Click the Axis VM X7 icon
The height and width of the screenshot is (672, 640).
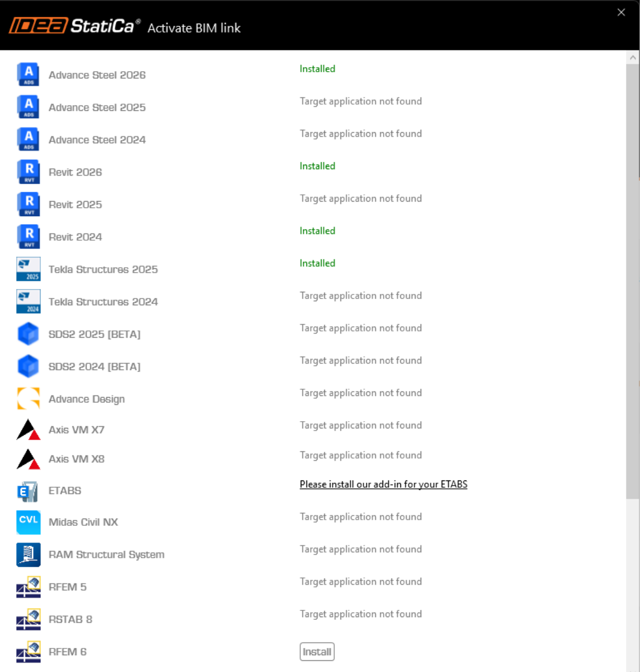pyautogui.click(x=28, y=430)
